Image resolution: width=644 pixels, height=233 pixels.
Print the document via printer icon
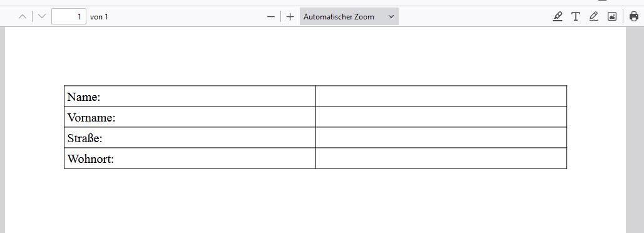click(634, 17)
